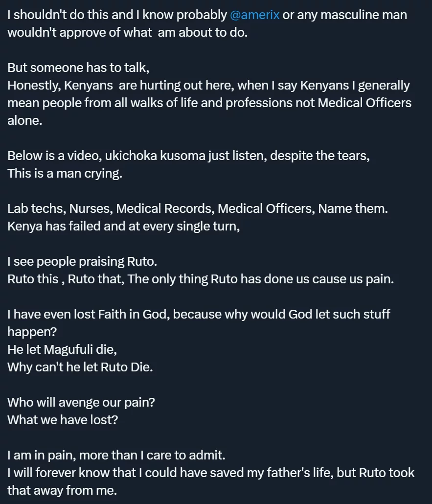Click the word "happen?" below the Faith line
Viewport: 432px width, 504px height.
(32, 332)
